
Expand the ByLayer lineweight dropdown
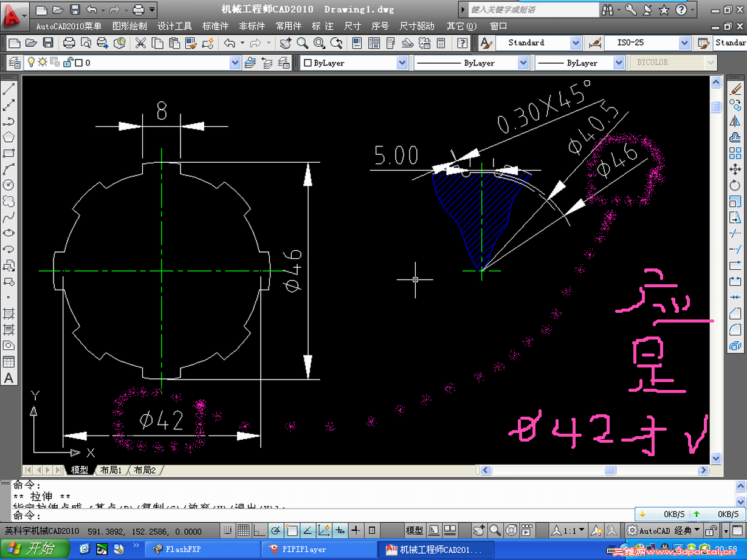[619, 63]
